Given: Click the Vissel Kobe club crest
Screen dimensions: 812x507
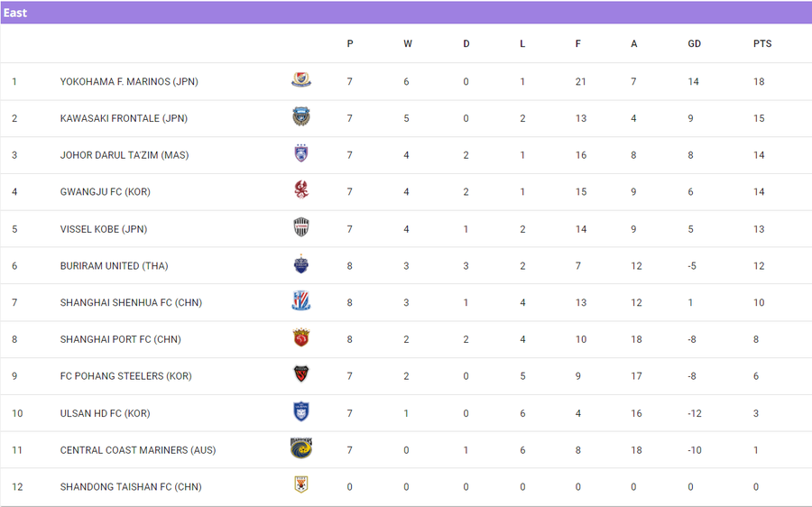Looking at the screenshot, I should 301,228.
